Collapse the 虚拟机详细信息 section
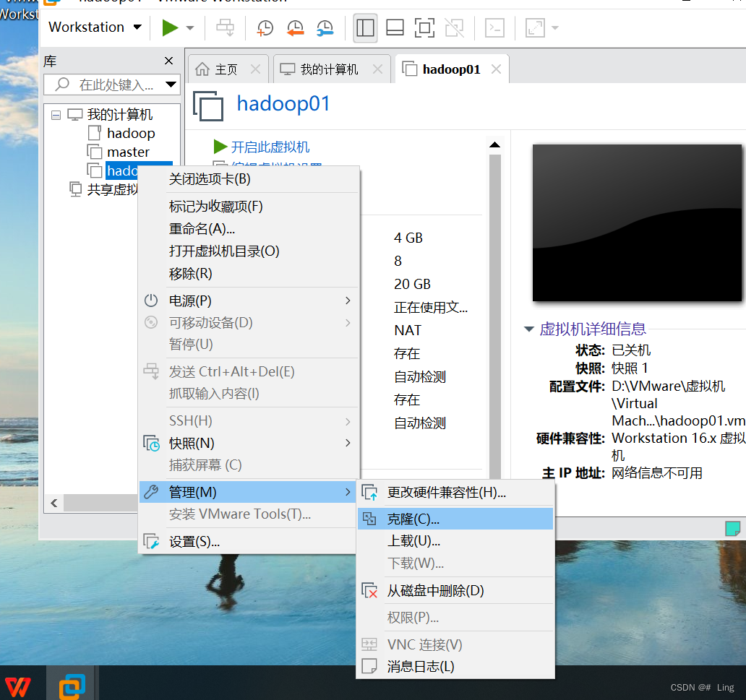 coord(528,329)
